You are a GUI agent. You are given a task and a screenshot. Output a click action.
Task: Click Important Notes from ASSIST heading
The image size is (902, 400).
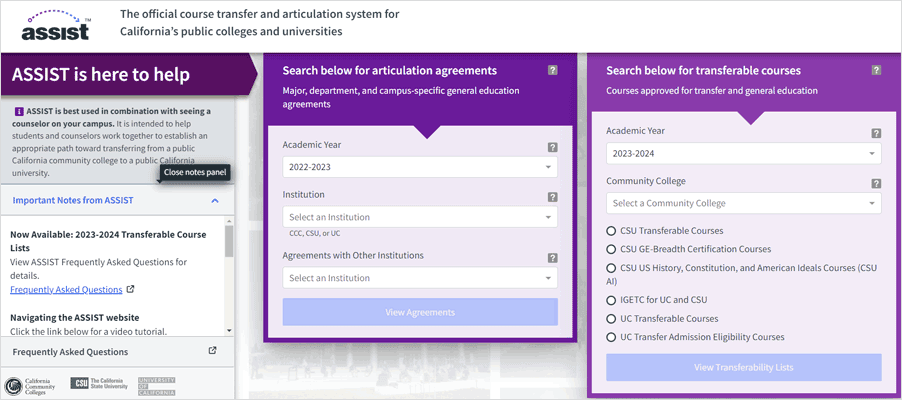(73, 200)
